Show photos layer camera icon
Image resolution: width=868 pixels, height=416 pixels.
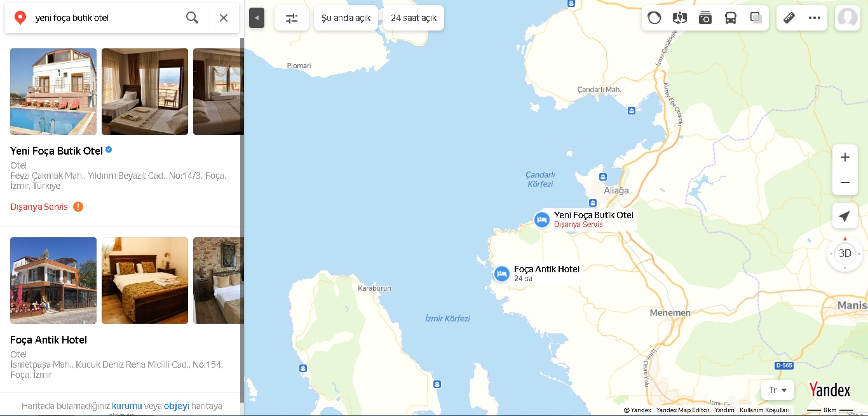pos(705,18)
